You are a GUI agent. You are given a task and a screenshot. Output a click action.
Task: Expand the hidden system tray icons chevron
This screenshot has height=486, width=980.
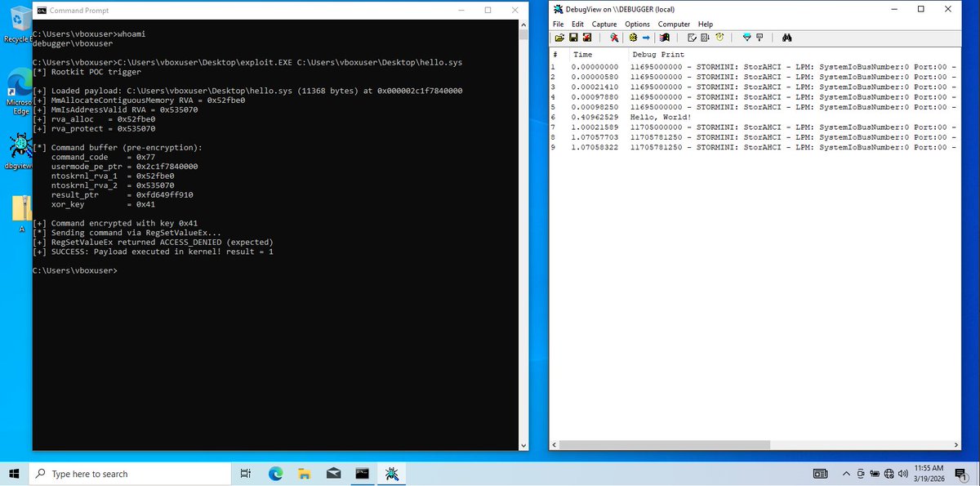846,474
